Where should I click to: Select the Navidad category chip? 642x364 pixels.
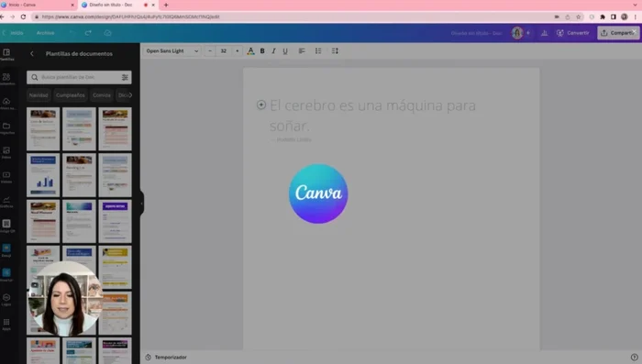[x=39, y=95]
